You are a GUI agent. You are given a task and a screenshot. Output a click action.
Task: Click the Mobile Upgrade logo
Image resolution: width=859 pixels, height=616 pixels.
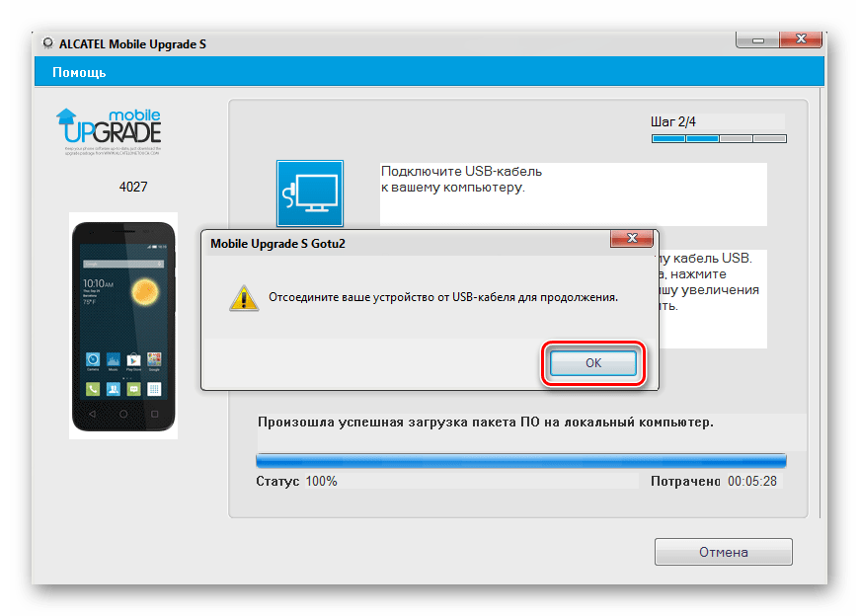pyautogui.click(x=109, y=131)
